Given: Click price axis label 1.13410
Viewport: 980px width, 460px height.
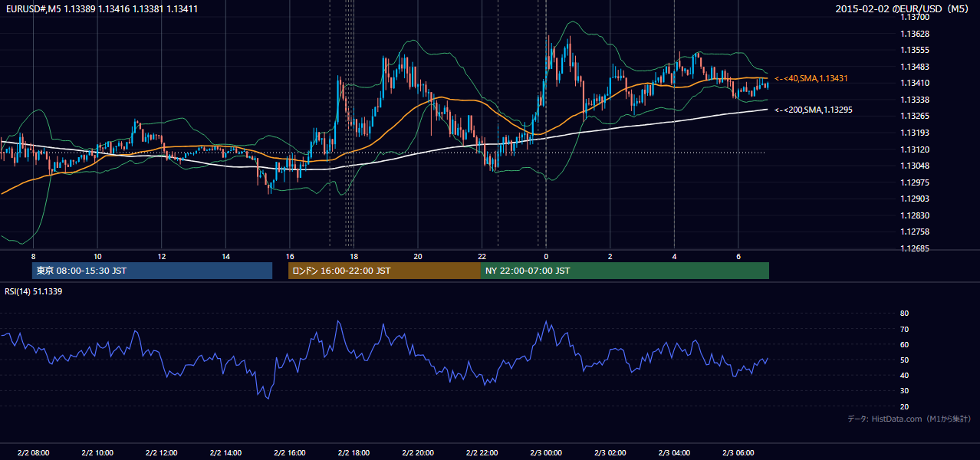Looking at the screenshot, I should tap(915, 83).
